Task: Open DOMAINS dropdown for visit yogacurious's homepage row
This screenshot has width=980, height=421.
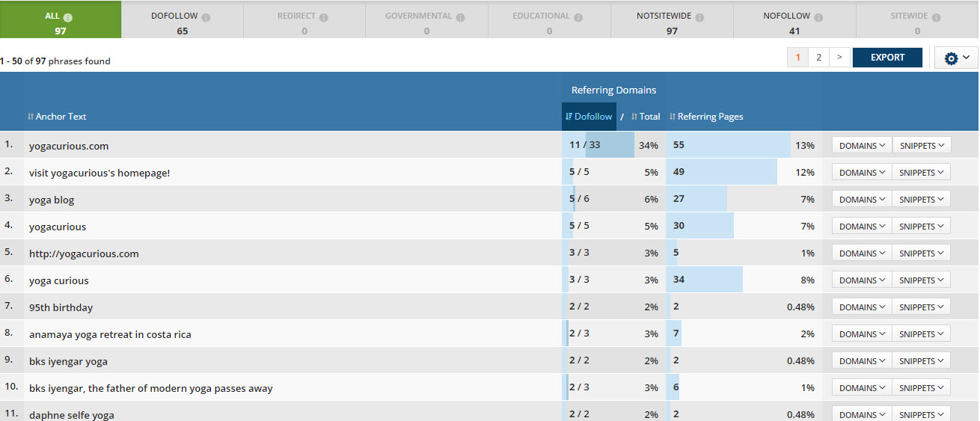Action: click(862, 172)
